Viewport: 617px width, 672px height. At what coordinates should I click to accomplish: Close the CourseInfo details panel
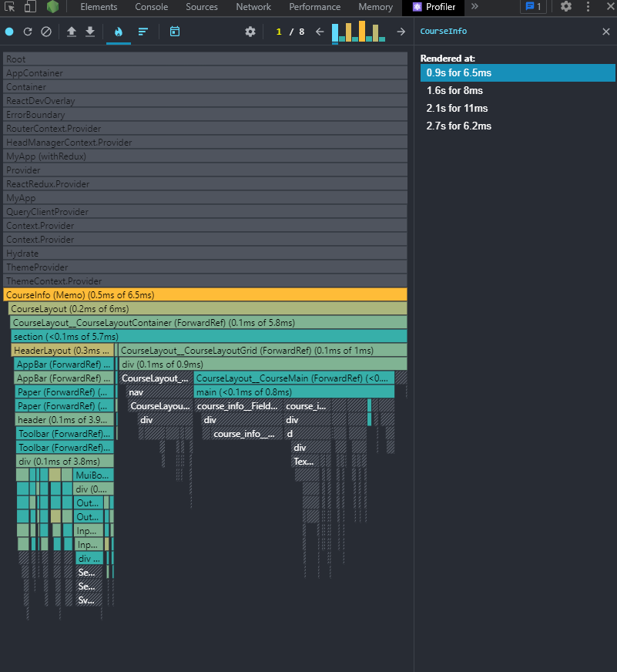click(606, 32)
